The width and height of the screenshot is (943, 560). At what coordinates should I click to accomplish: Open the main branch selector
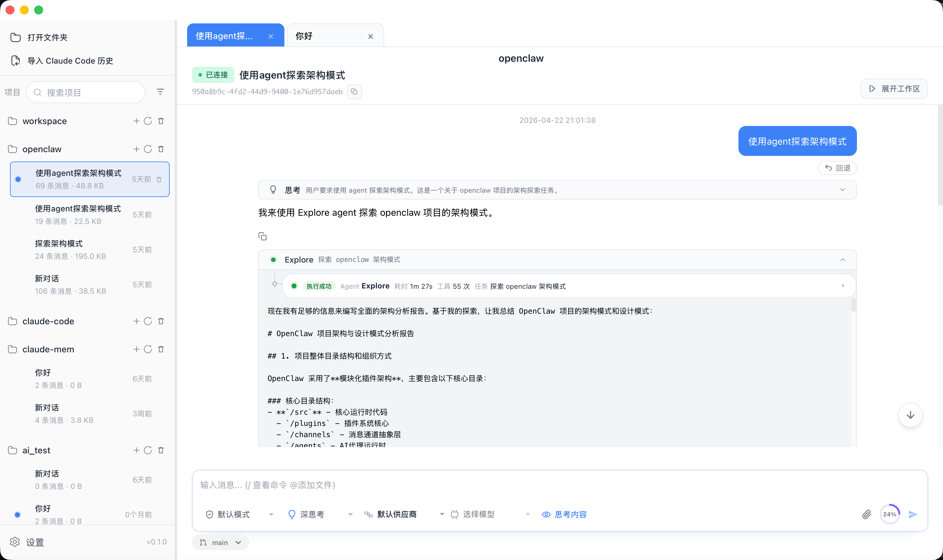point(220,542)
